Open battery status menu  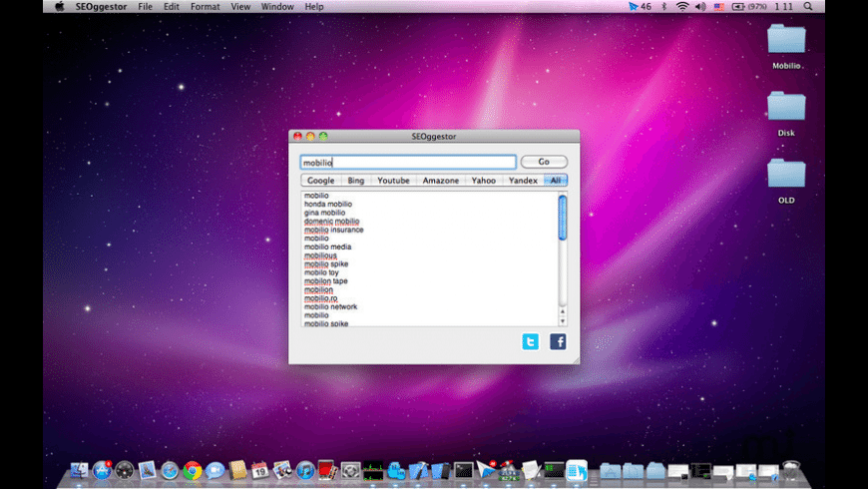pos(749,7)
